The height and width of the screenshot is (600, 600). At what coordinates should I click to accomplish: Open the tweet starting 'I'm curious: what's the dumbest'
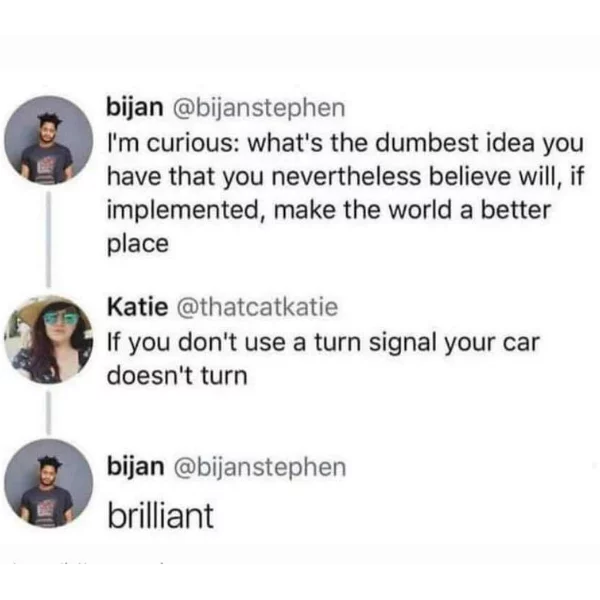(346, 193)
